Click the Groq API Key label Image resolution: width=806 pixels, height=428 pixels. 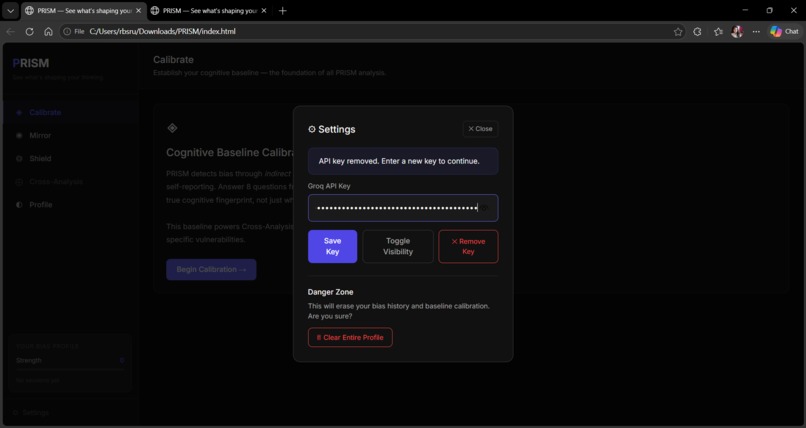329,186
